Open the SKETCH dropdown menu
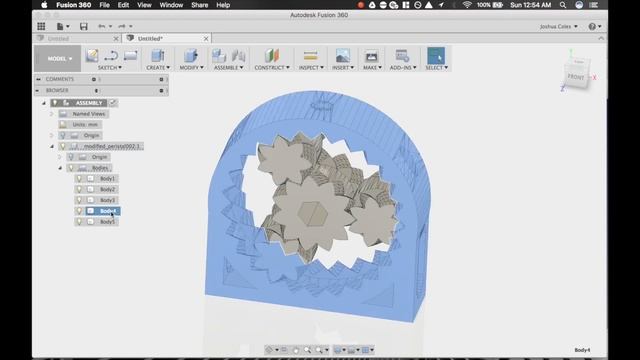The height and width of the screenshot is (360, 640). point(110,67)
